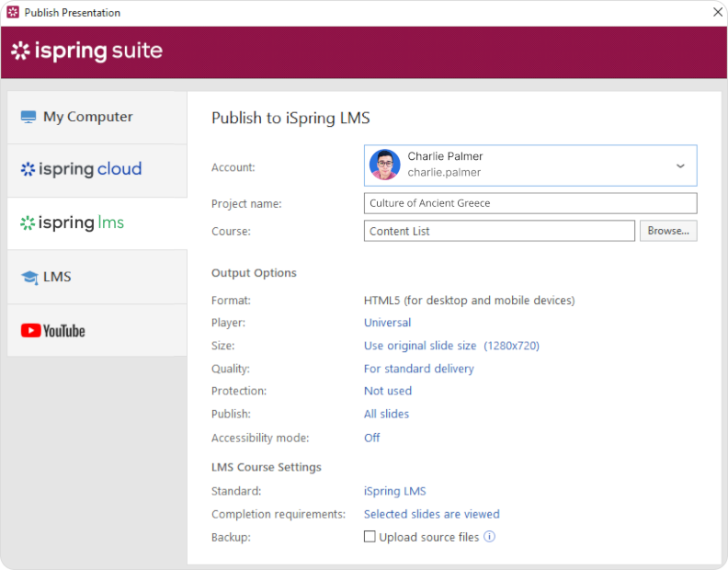This screenshot has width=728, height=570.
Task: Edit completion requirements Selected slides are viewed
Action: pyautogui.click(x=432, y=514)
